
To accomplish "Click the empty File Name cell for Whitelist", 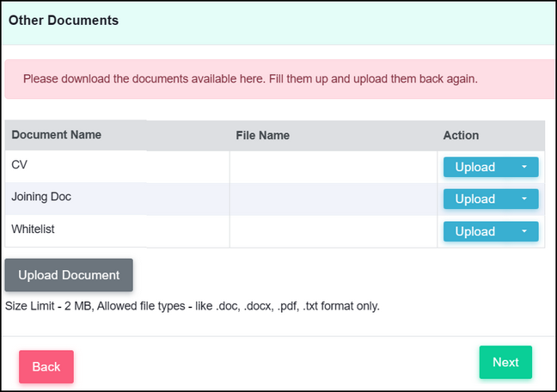I will tap(334, 231).
